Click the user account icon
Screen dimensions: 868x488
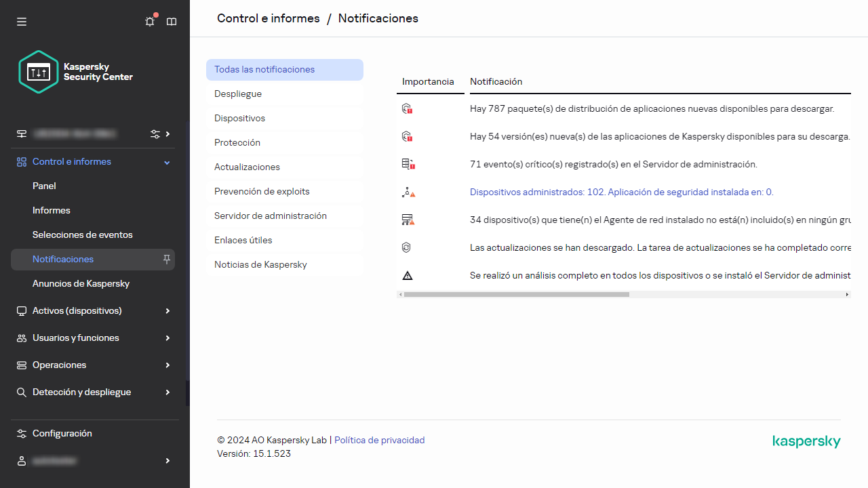(22, 461)
